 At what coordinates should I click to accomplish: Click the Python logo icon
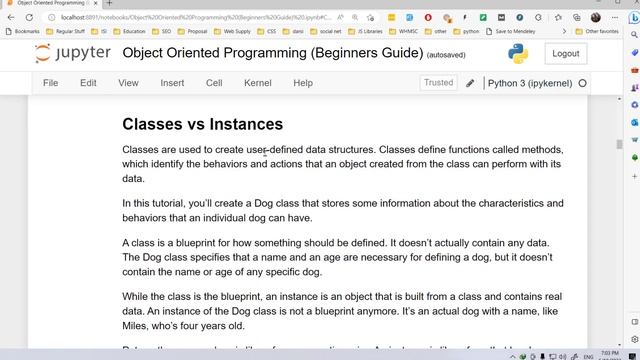[518, 53]
